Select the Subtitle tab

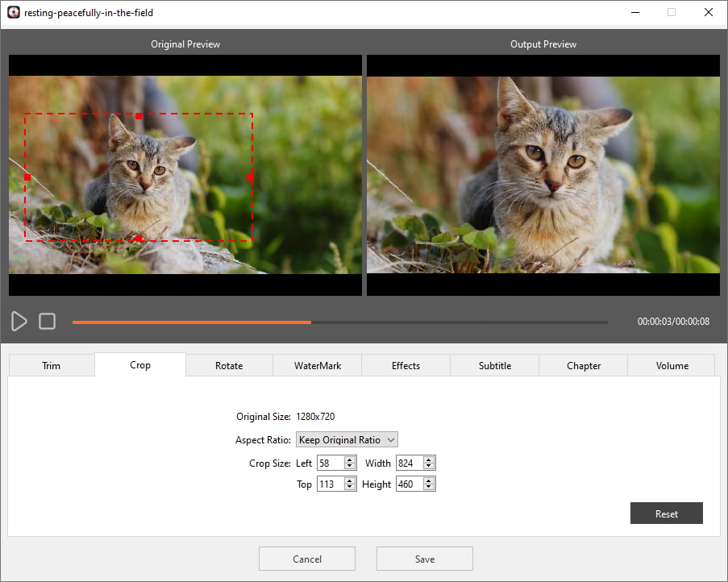tap(495, 366)
